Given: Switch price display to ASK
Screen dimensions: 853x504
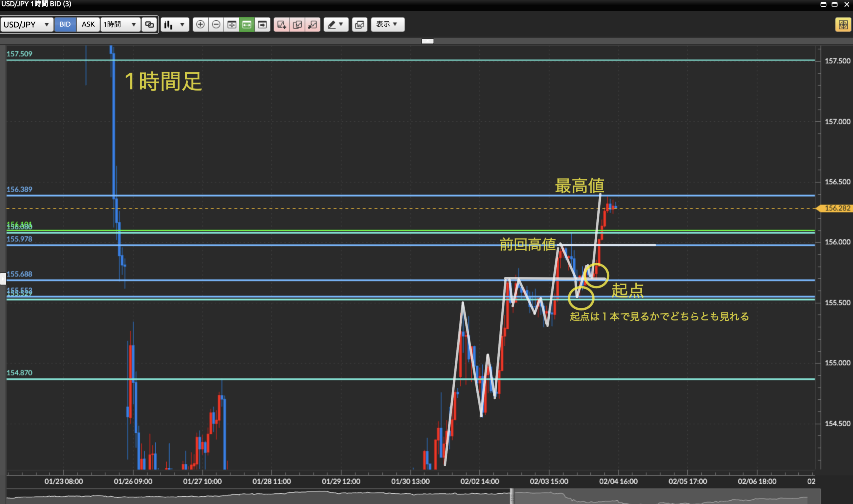Looking at the screenshot, I should tap(88, 24).
